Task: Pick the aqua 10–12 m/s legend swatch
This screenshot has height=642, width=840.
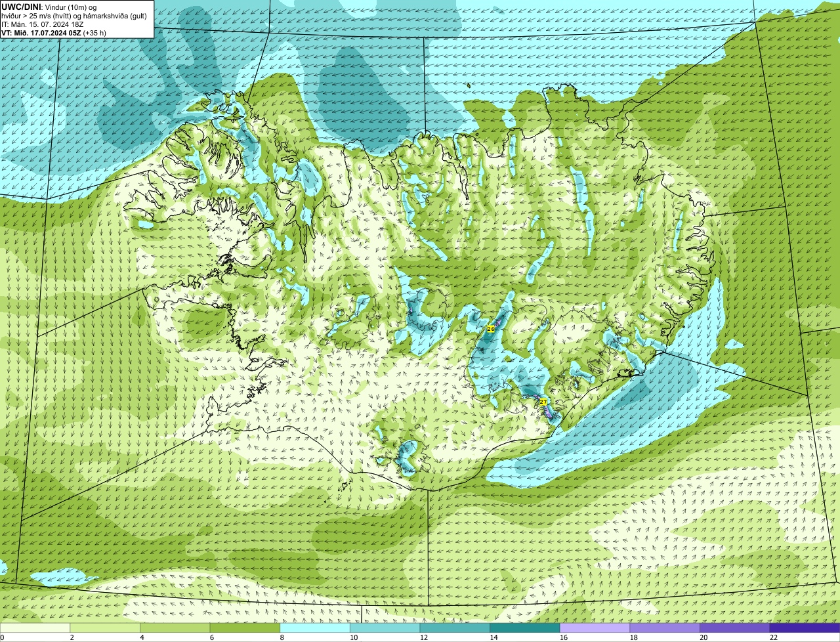Action: click(x=385, y=628)
